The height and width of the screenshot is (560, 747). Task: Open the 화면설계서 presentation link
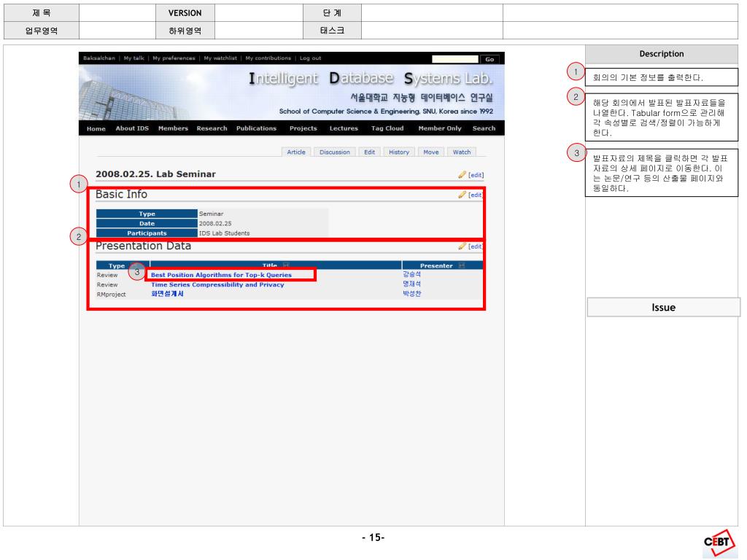point(167,294)
